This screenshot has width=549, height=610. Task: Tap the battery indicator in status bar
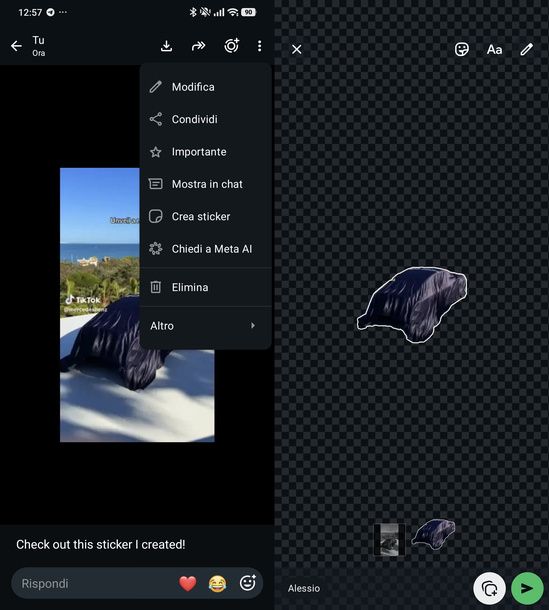tap(248, 12)
